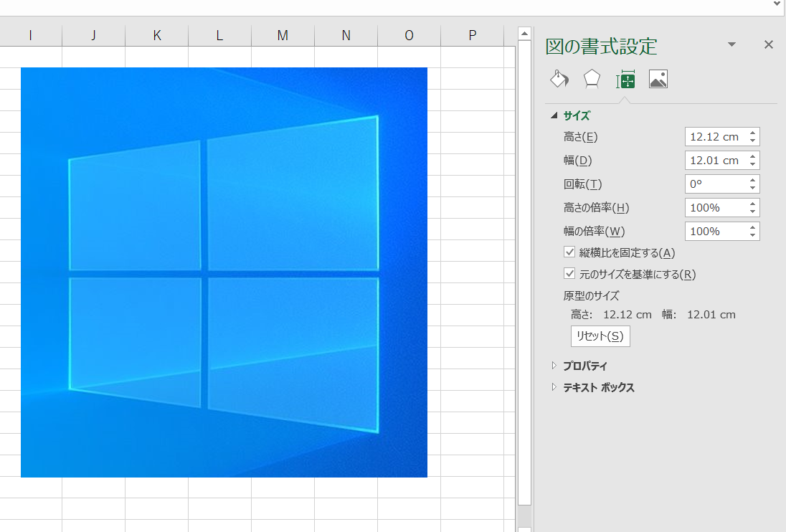Viewport: 786px width, 532px height.
Task: Expand the formula bar chevron
Action: pos(777,4)
